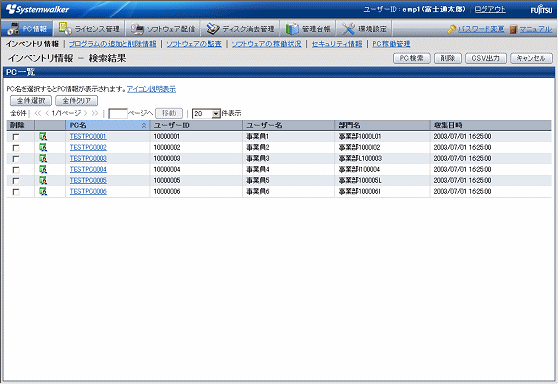Screen dimensions: 558x384
Task: Click the ライセンス管理 icon
Action: 65,28
